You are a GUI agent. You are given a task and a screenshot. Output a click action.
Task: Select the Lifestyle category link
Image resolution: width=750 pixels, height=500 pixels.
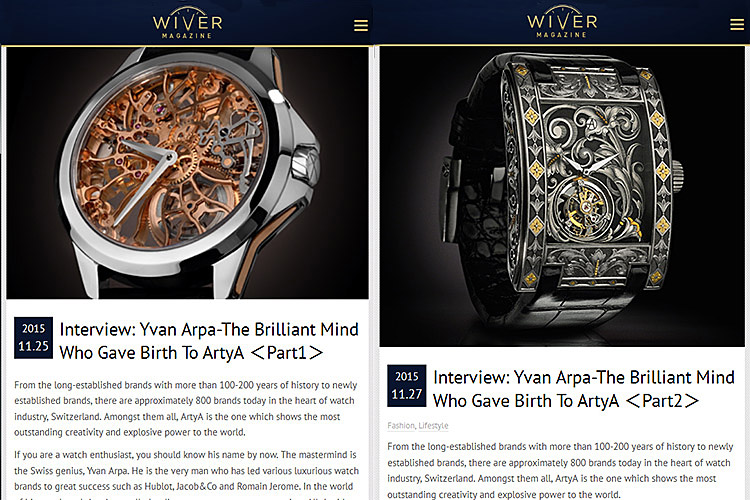tap(433, 425)
